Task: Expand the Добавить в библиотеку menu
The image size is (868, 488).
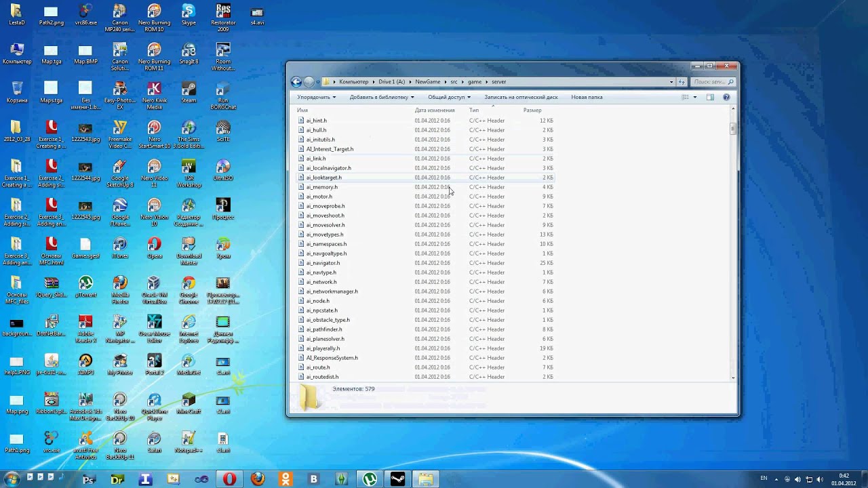Action: [x=382, y=97]
